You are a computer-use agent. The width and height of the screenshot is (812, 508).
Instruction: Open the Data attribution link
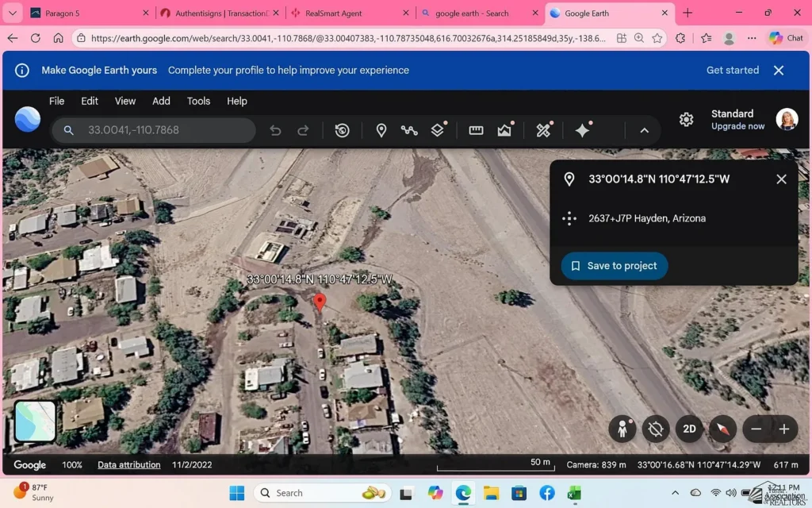pyautogui.click(x=128, y=464)
